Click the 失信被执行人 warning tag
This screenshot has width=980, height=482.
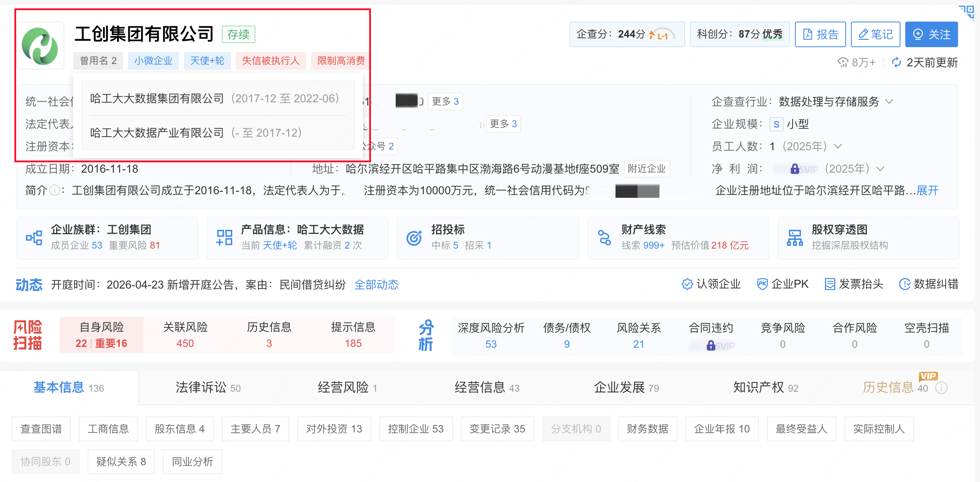(271, 61)
